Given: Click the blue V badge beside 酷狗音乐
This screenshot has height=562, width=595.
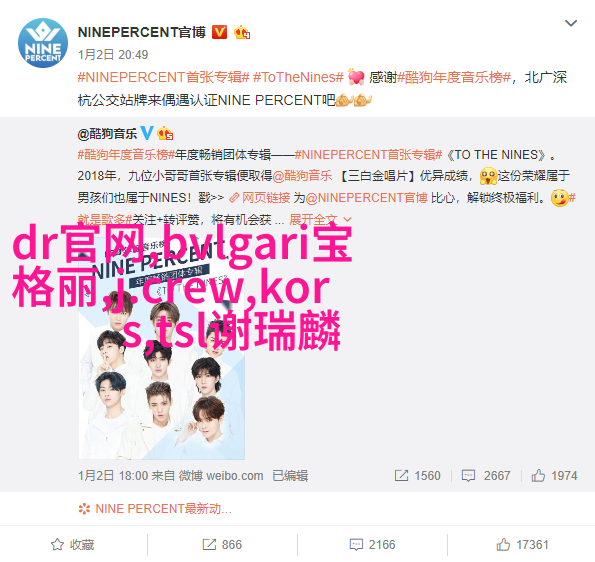Looking at the screenshot, I should (147, 133).
